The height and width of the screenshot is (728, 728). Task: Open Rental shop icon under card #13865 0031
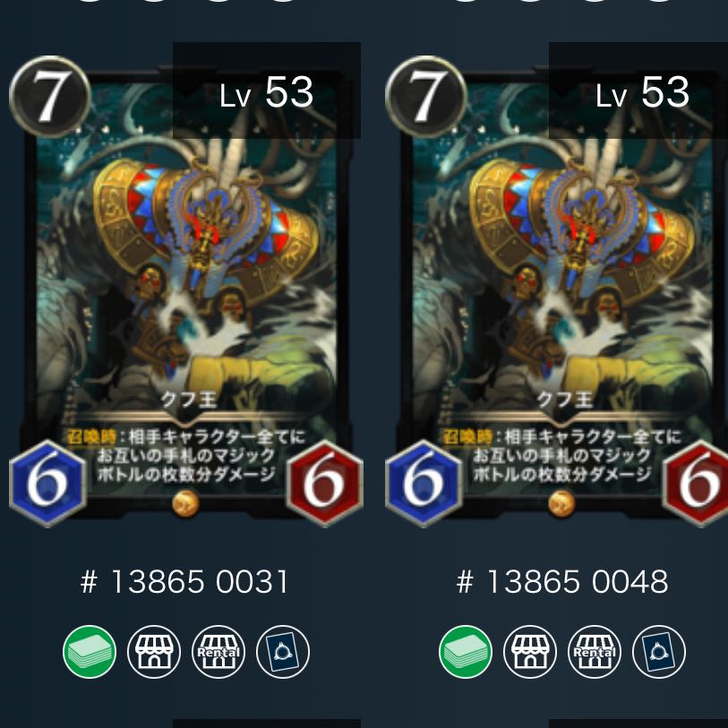[x=218, y=652]
